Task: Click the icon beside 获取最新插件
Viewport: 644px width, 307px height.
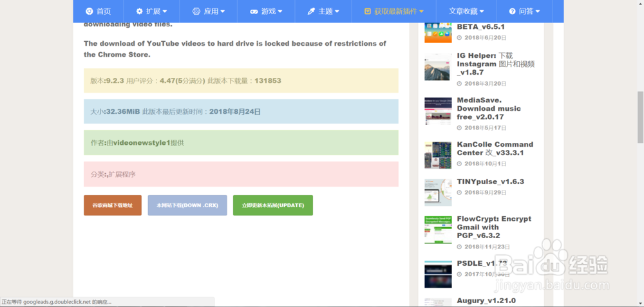Action: click(x=368, y=12)
